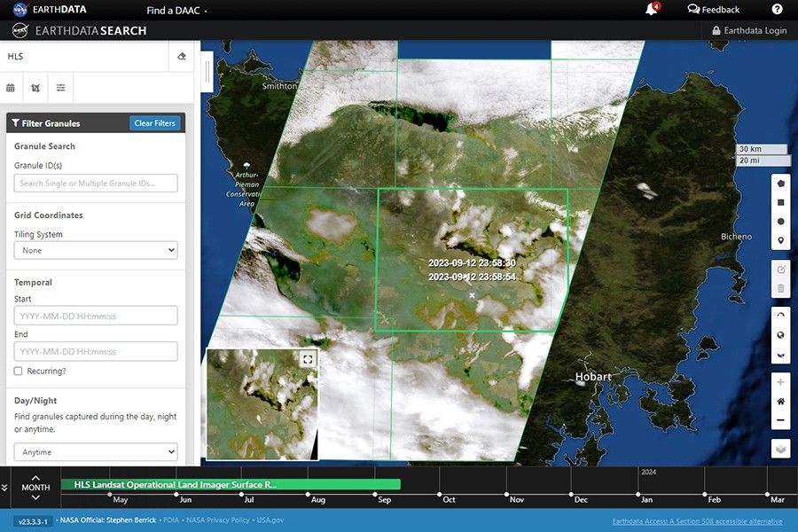Open the Tiling System dropdown
The width and height of the screenshot is (798, 532).
(94, 250)
